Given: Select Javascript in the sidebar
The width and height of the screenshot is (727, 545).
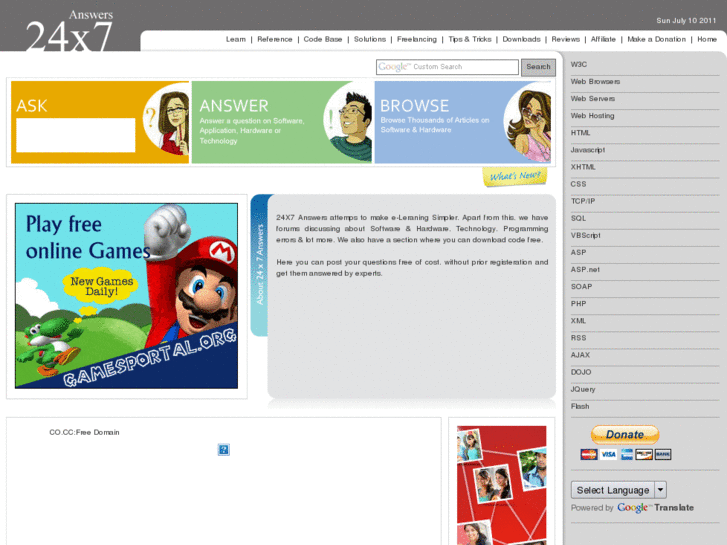Looking at the screenshot, I should 587,150.
